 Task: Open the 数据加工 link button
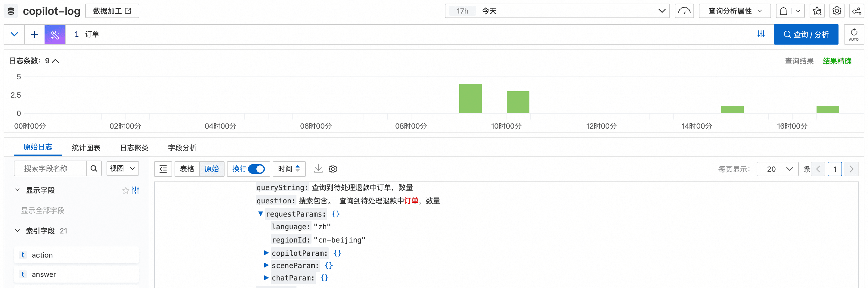coord(112,11)
